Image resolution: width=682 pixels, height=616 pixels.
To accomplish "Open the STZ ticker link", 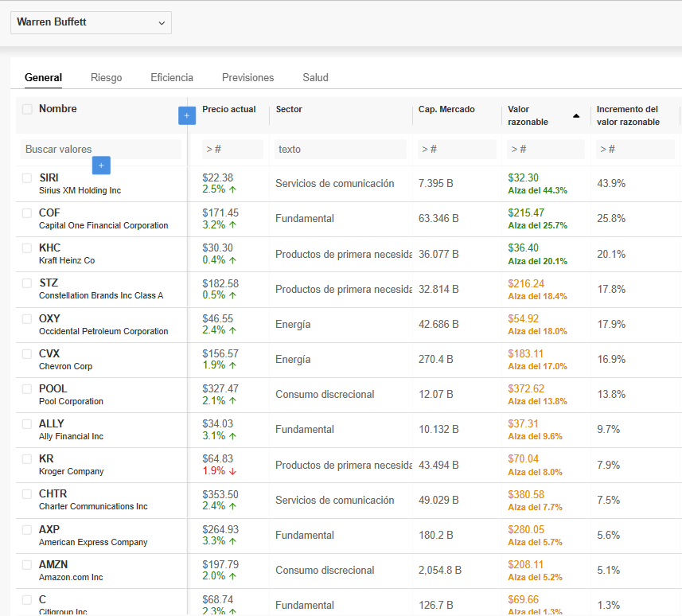I will coord(49,283).
